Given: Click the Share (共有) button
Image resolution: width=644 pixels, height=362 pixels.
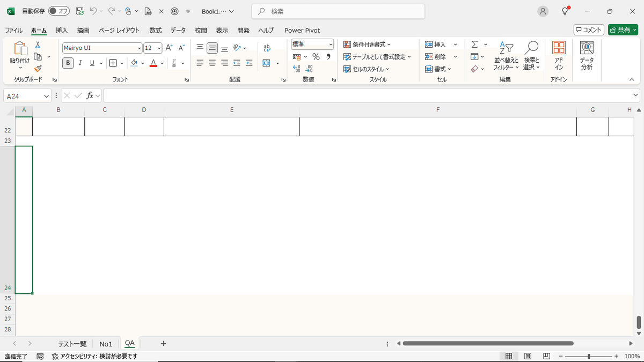Looking at the screenshot, I should tap(623, 30).
